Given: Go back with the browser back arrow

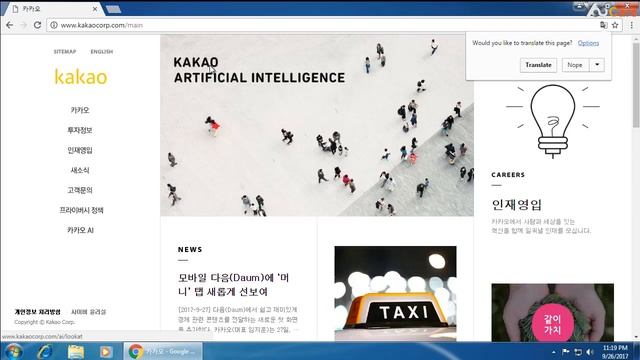Looking at the screenshot, I should pos(10,25).
